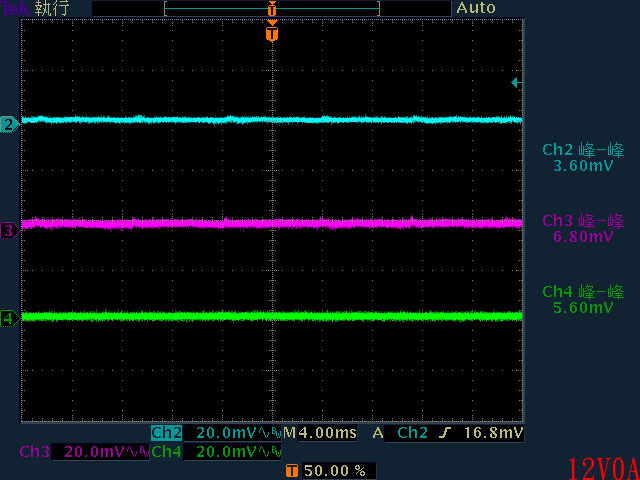Screen dimensions: 640x480
Task: Click the cyan Ch2 waveform trace
Action: click(x=272, y=120)
